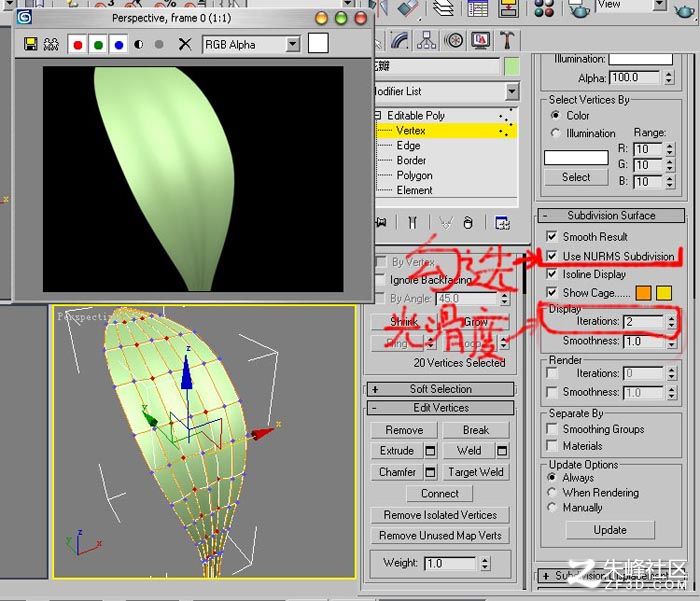Viewport: 700px width, 601px height.
Task: Open the Modify panel tab icon
Action: [x=400, y=41]
